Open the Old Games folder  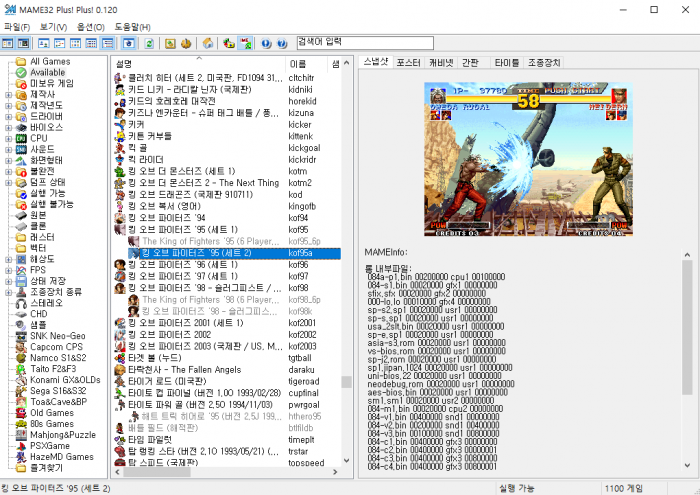tap(52, 413)
